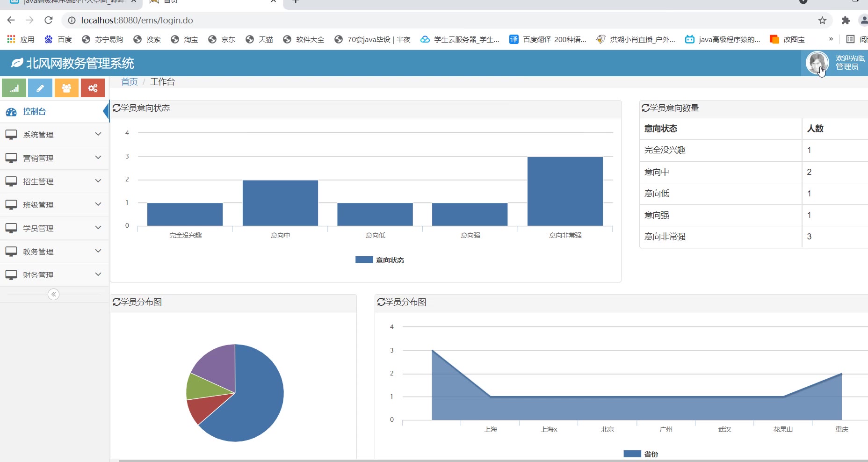Open the 学员管理 sidebar menu
868x462 pixels.
(x=54, y=228)
